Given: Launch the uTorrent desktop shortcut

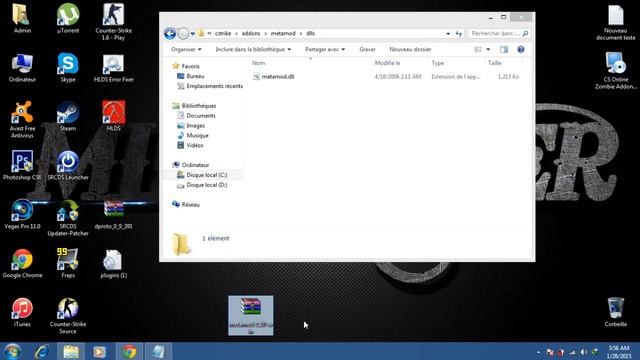Looking at the screenshot, I should 68,18.
